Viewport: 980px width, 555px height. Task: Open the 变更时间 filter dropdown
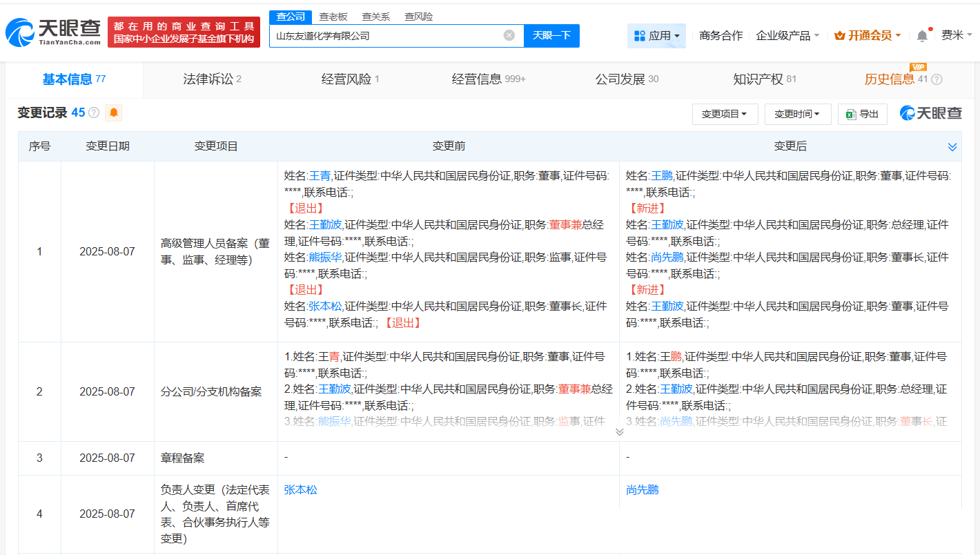click(x=797, y=114)
